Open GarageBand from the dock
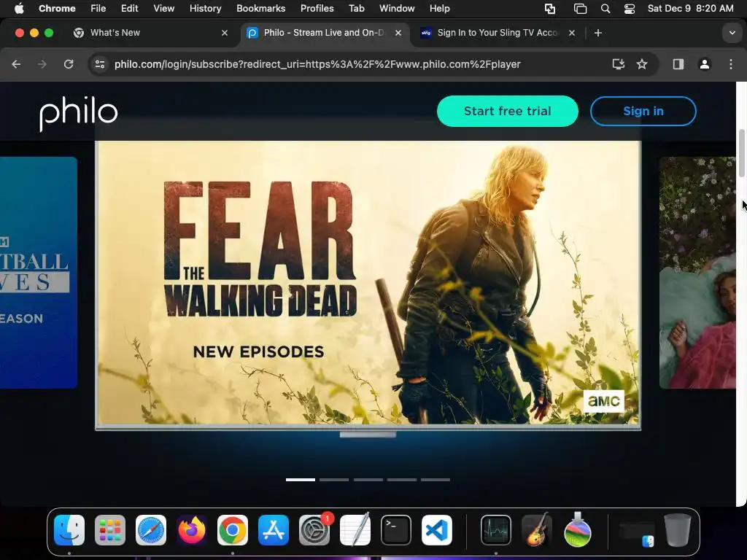The image size is (747, 560). click(537, 530)
